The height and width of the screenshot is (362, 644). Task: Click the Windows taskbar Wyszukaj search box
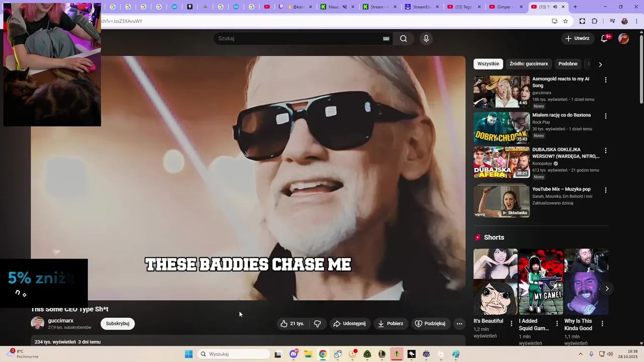click(233, 354)
